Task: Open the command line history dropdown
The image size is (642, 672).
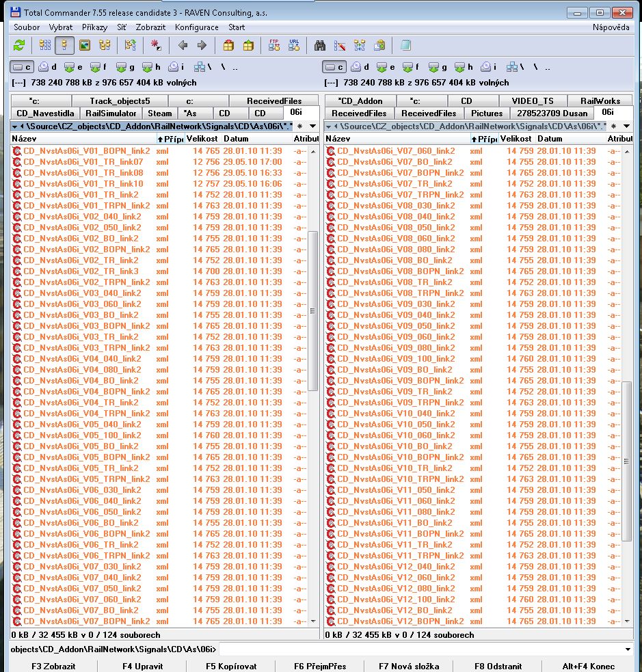Action: pyautogui.click(x=628, y=649)
